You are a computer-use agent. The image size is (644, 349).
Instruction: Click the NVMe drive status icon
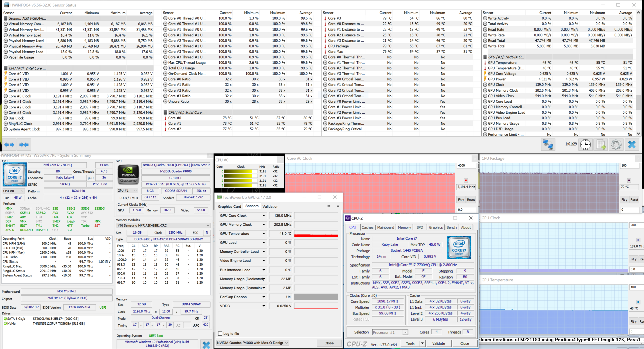point(5,324)
